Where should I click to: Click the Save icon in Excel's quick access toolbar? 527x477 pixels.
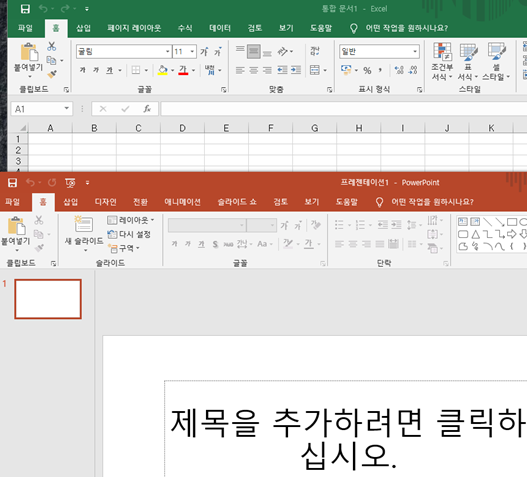coord(25,9)
